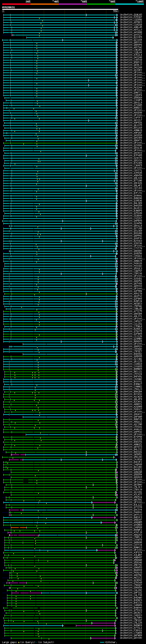The width and height of the screenshot is (146, 644).
Task: Select the UniRef100_B2XYE5 hit label
Action: pos(131,37)
